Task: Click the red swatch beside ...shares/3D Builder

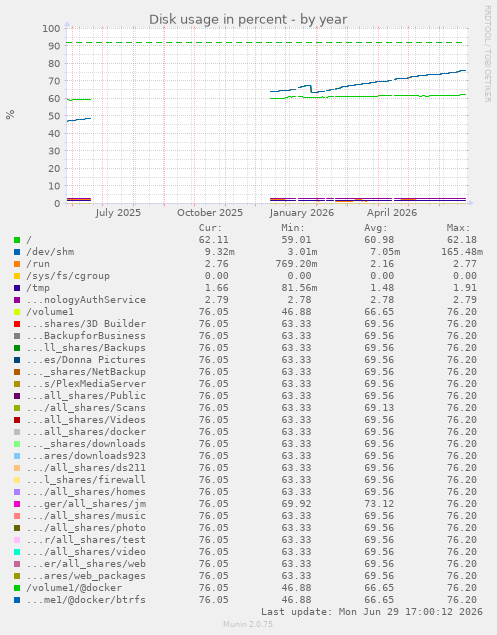Action: 17,324
